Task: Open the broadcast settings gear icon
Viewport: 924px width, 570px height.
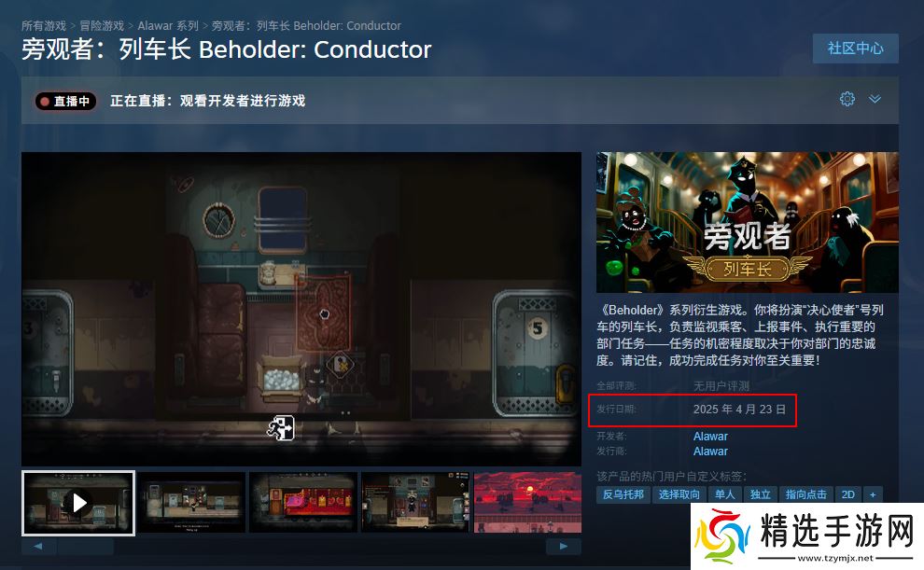Action: tap(847, 99)
